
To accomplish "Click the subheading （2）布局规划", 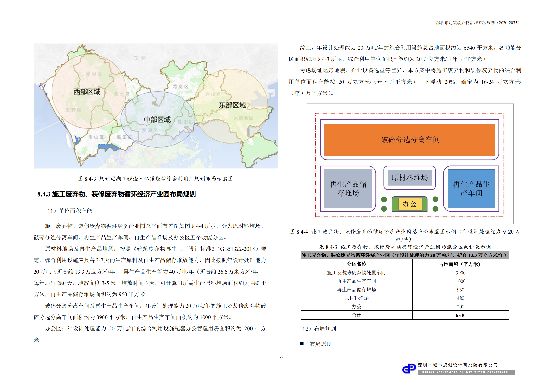I will pos(318,329).
